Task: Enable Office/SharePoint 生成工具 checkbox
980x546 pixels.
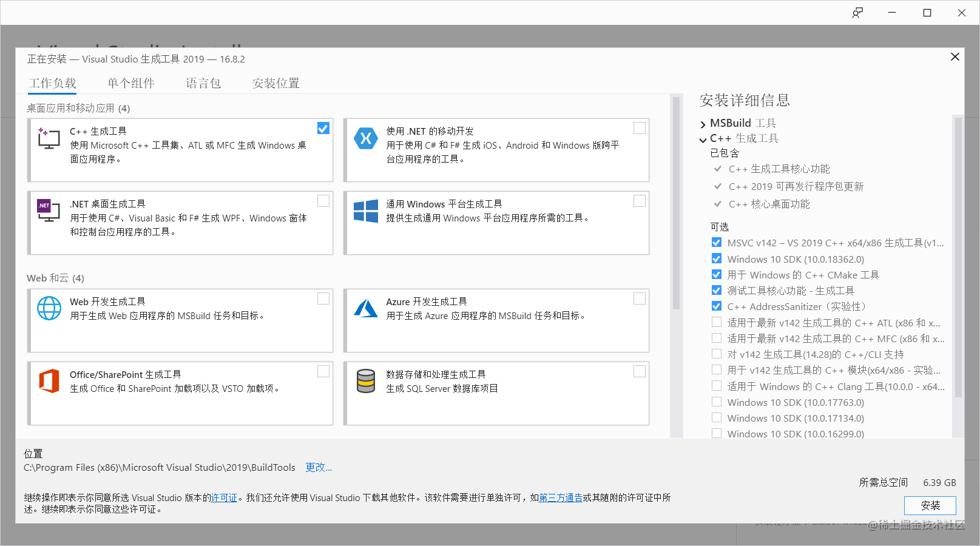Action: tap(323, 371)
